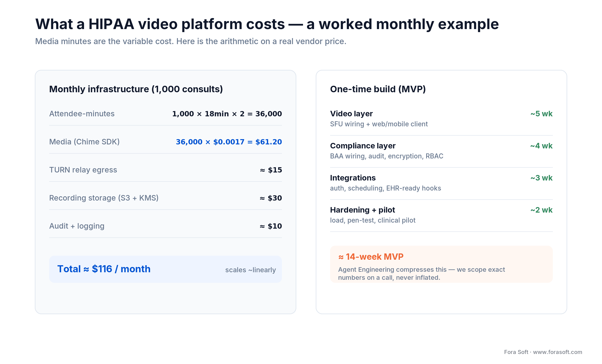Viewport: 602px width, 364px height.
Task: Click the '~5 wk' duration
Action: coord(542,114)
